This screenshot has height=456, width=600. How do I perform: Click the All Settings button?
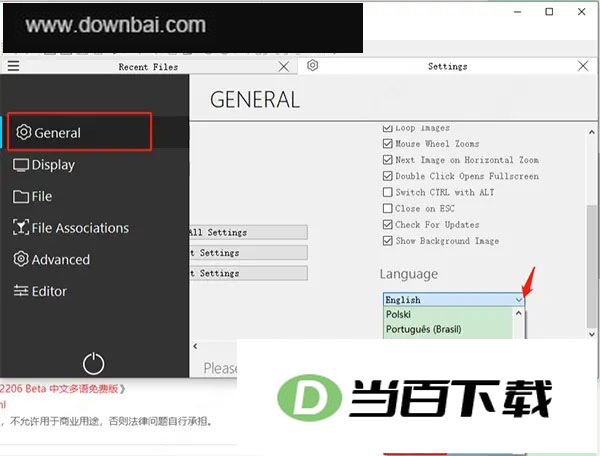pyautogui.click(x=248, y=232)
